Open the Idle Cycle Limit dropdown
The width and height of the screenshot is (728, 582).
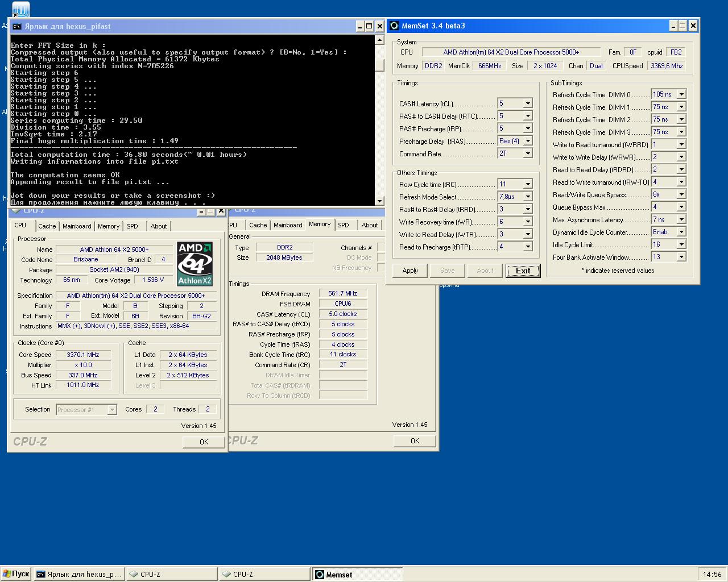(x=681, y=244)
